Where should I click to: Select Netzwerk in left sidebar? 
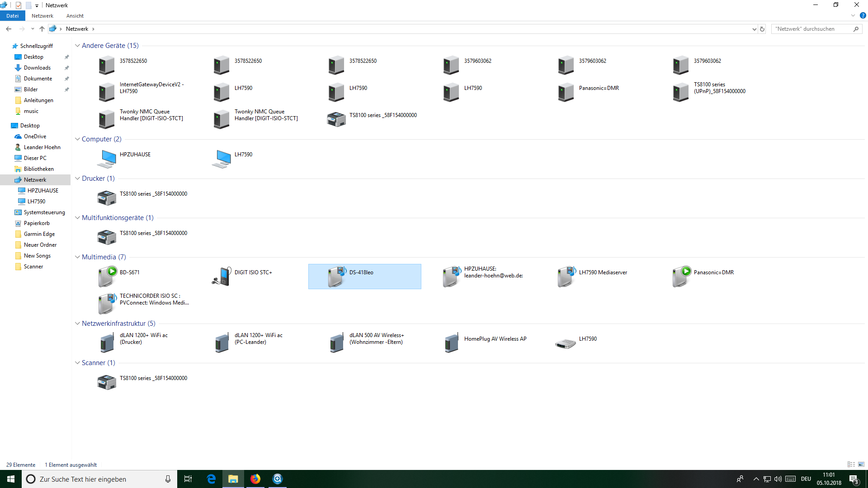coord(34,179)
